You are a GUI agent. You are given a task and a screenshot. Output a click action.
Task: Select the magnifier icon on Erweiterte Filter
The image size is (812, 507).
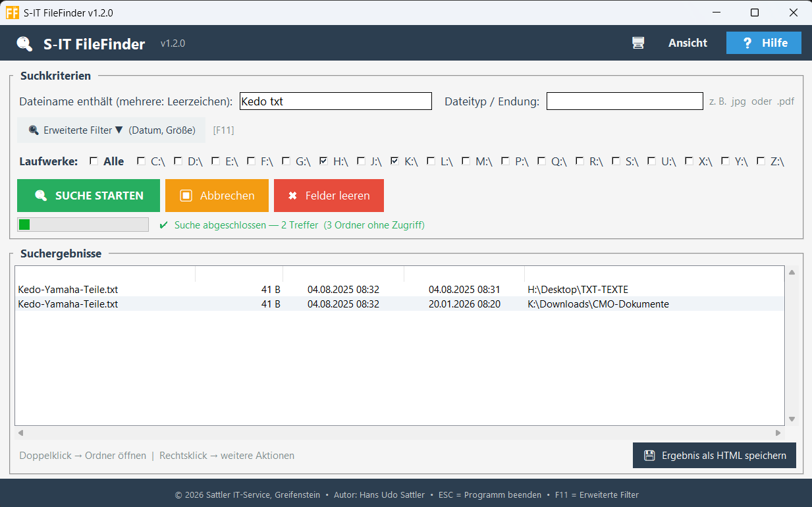click(32, 130)
